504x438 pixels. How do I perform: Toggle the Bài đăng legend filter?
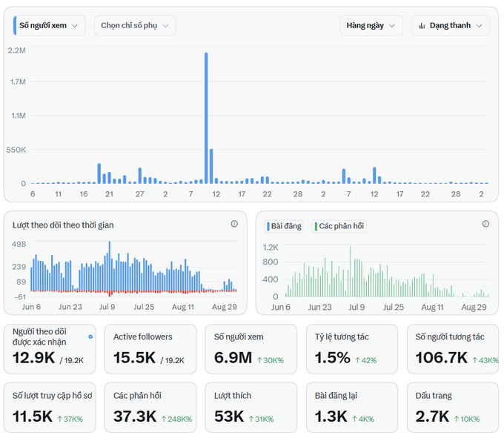tap(284, 226)
